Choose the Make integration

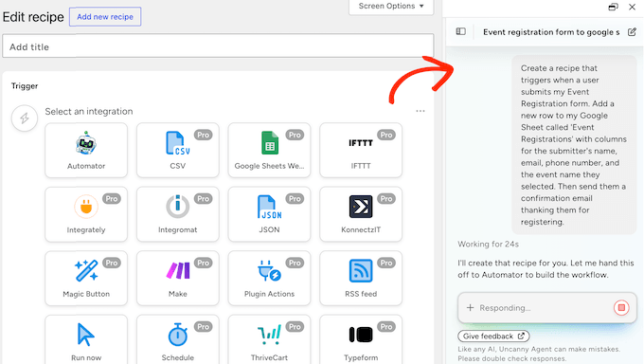(x=178, y=278)
